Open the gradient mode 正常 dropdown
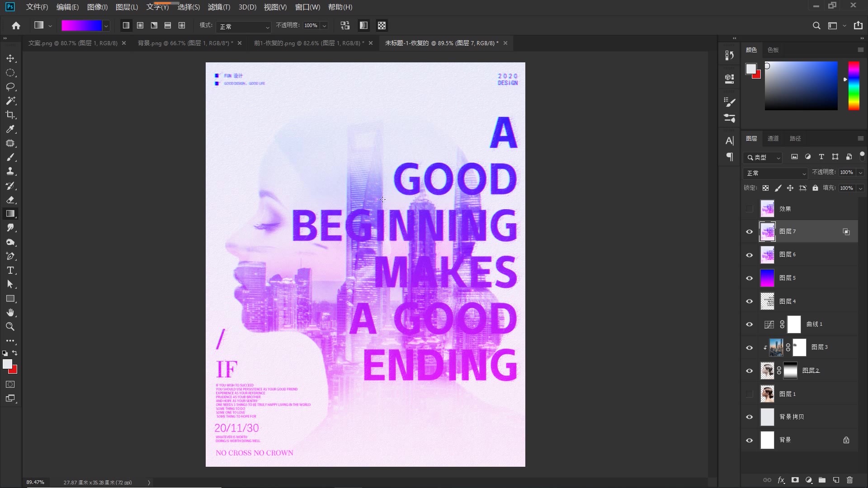This screenshot has height=488, width=868. tap(244, 27)
